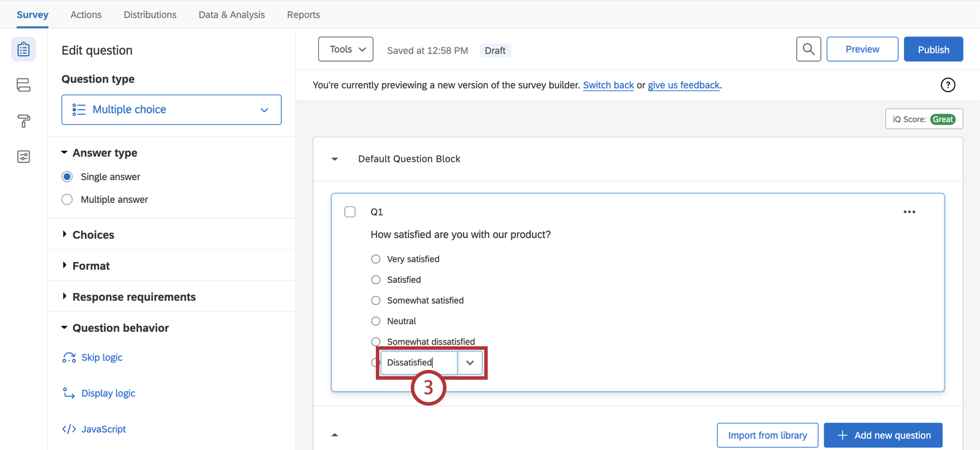
Task: Select the Single answer radio button
Action: (x=67, y=177)
